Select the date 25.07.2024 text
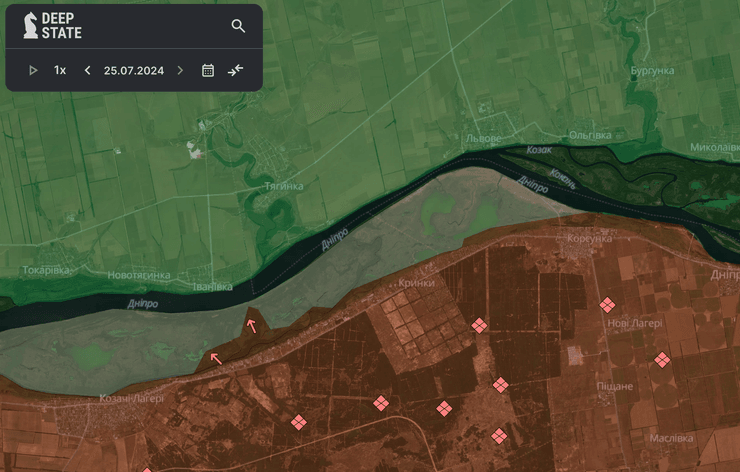This screenshot has width=740, height=472. point(134,70)
